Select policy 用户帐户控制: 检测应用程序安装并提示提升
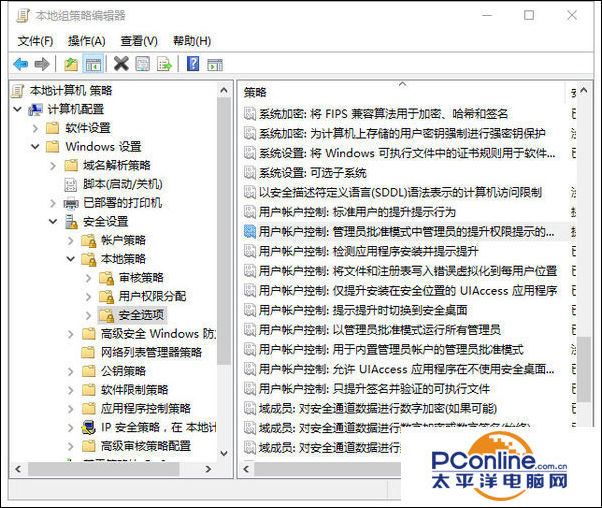This screenshot has height=508, width=602. (368, 250)
